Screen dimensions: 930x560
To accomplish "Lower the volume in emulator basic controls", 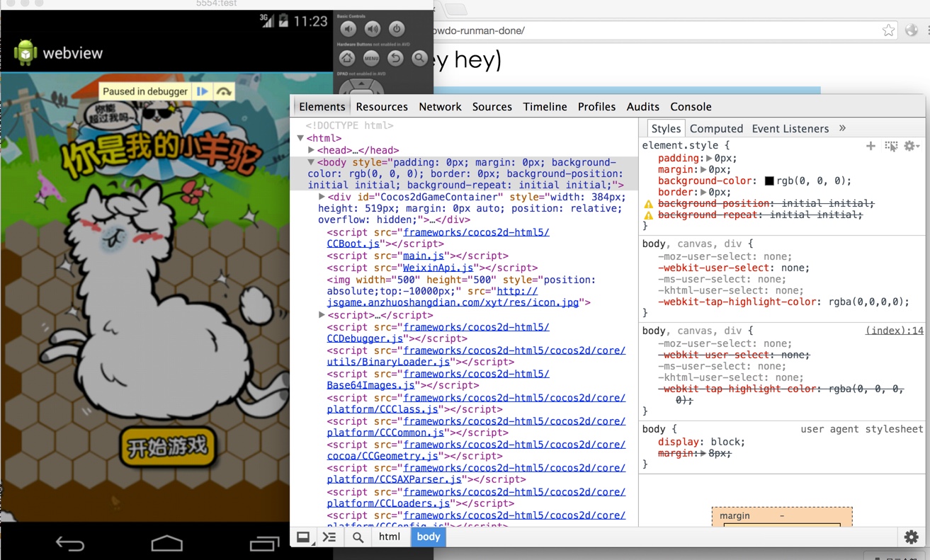I will pos(348,29).
